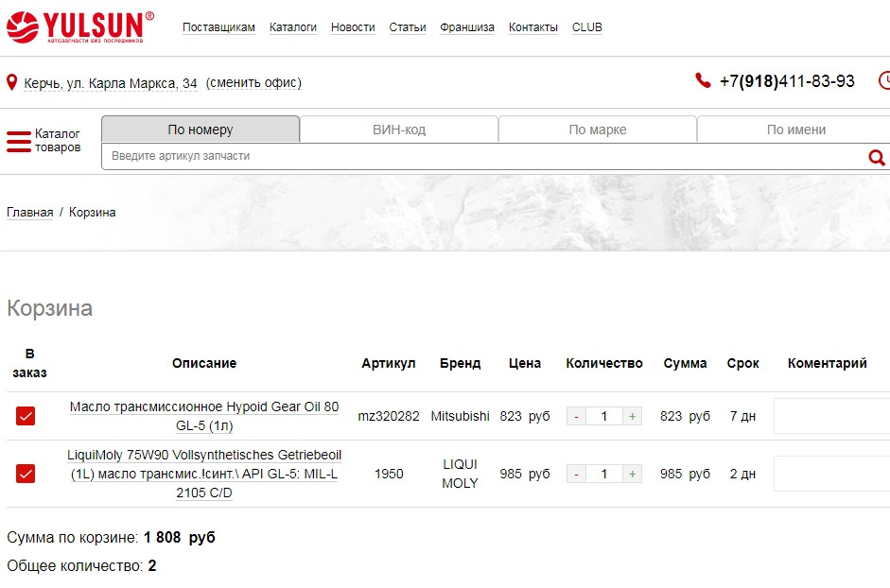Click the Описание column header

click(204, 363)
